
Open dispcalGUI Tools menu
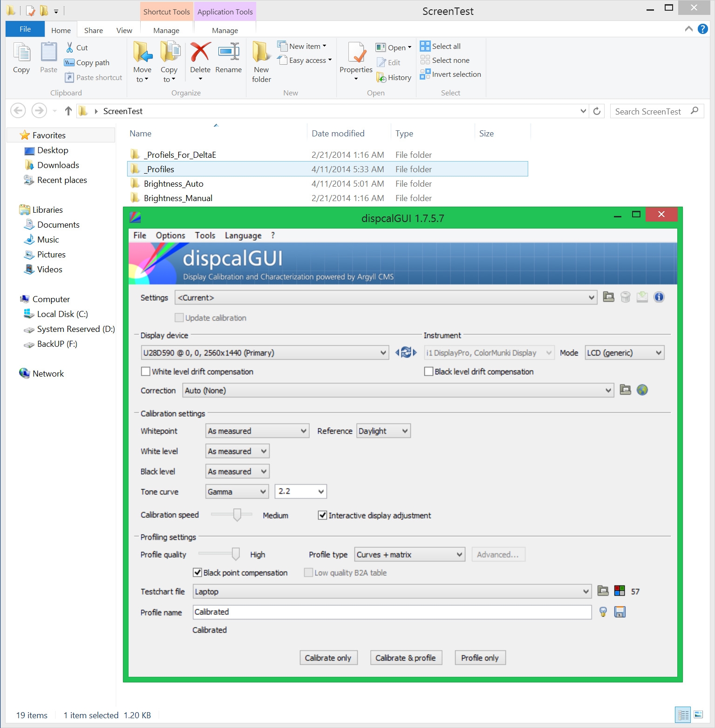tap(205, 235)
